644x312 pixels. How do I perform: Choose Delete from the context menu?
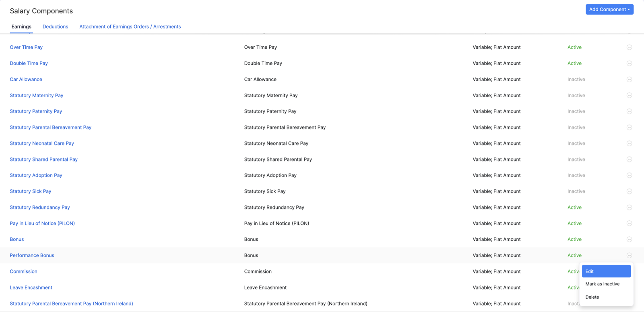click(606, 297)
